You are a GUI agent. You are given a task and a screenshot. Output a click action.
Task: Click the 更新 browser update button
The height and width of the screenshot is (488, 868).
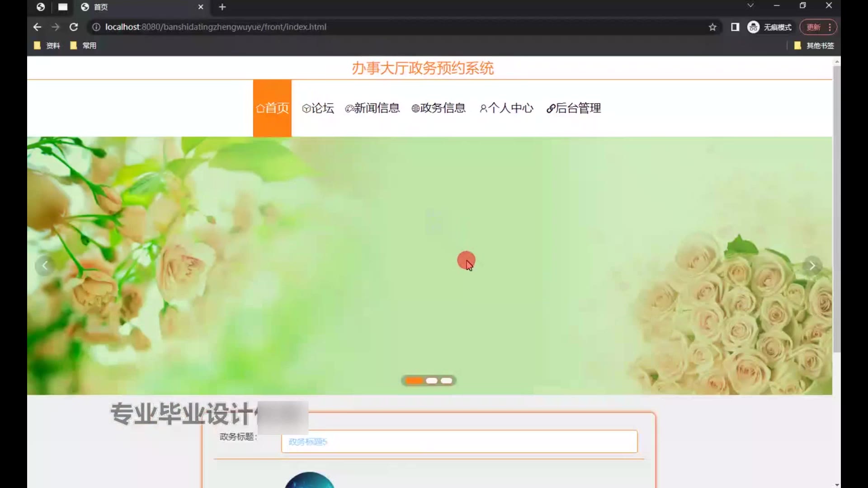[x=813, y=27]
